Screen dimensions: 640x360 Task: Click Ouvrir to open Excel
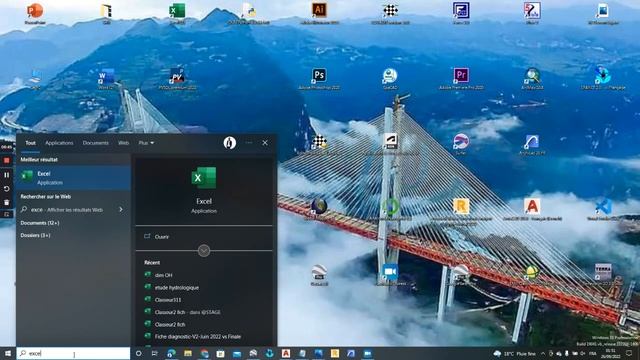pyautogui.click(x=162, y=237)
